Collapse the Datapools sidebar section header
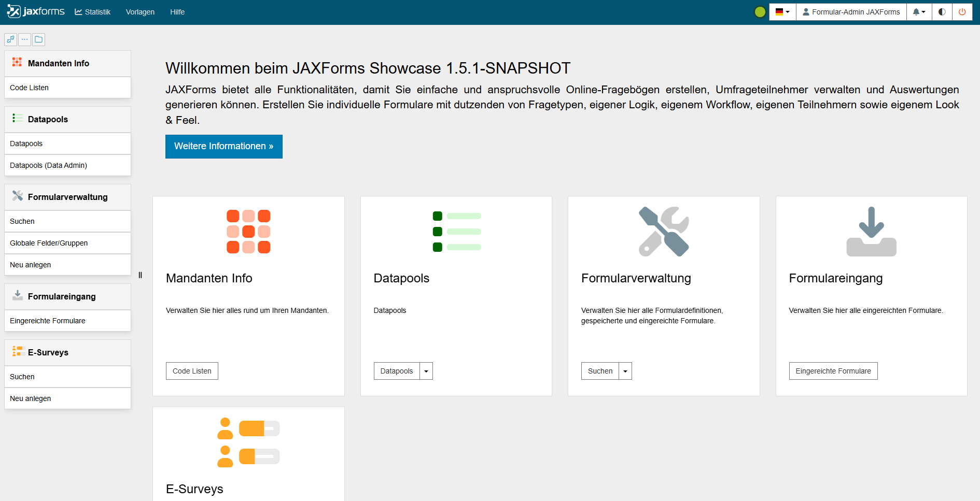 (67, 119)
